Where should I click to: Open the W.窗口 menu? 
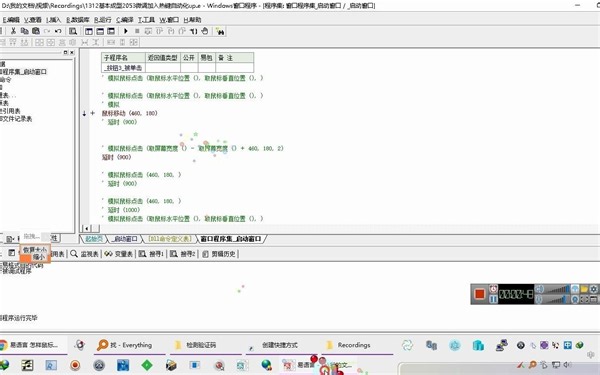[169, 20]
